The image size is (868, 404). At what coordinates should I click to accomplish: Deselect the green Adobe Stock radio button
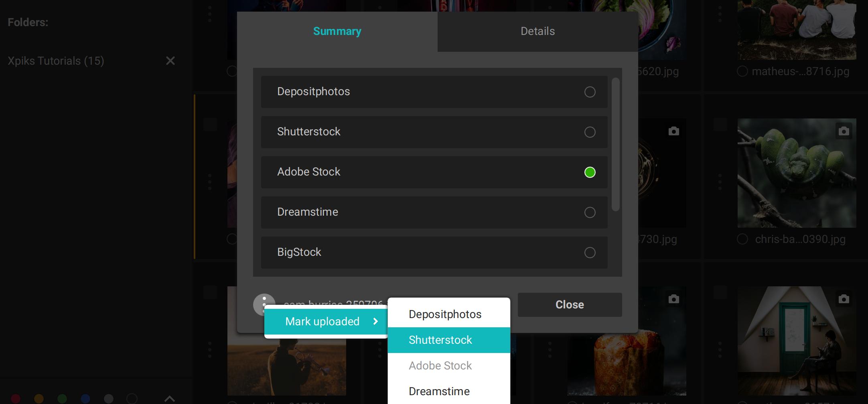click(x=590, y=172)
